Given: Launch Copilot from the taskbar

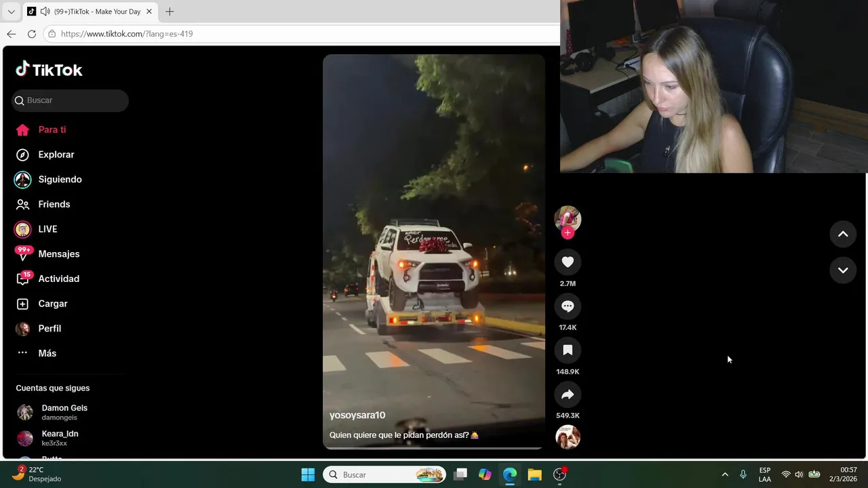Looking at the screenshot, I should (x=485, y=474).
